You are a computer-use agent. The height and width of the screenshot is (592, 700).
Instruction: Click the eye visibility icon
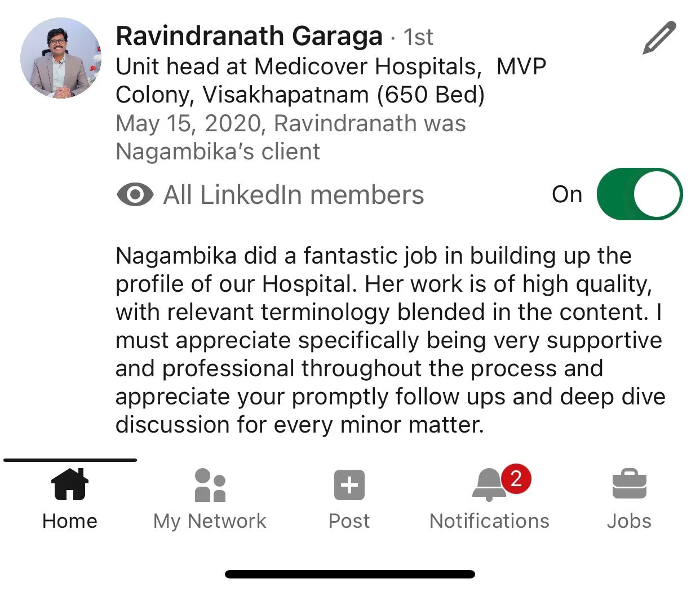tap(135, 195)
